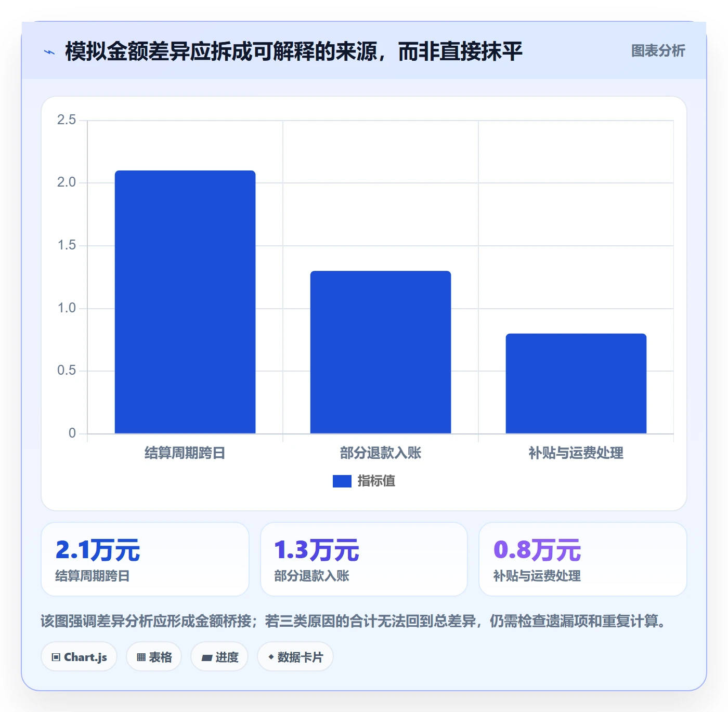Click the 数据卡片 tag chip
The width and height of the screenshot is (728, 712).
tap(295, 657)
